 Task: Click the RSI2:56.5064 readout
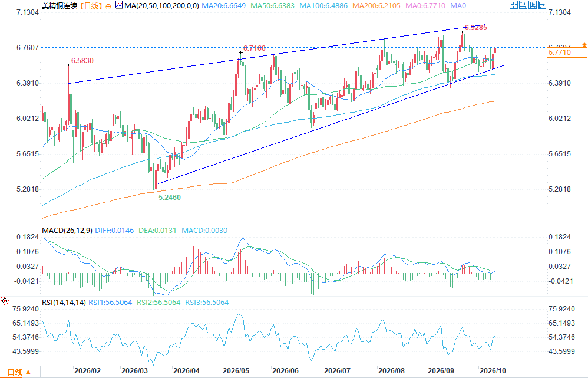[x=158, y=303]
